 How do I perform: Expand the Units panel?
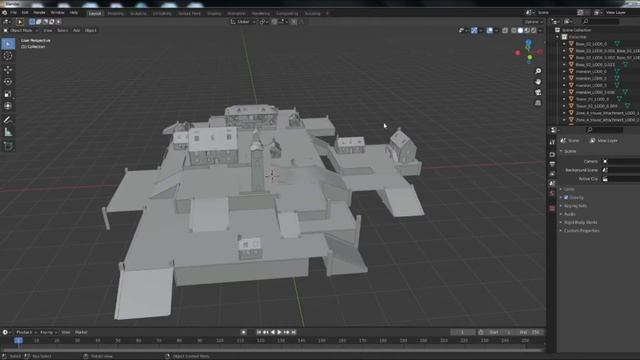pos(569,189)
